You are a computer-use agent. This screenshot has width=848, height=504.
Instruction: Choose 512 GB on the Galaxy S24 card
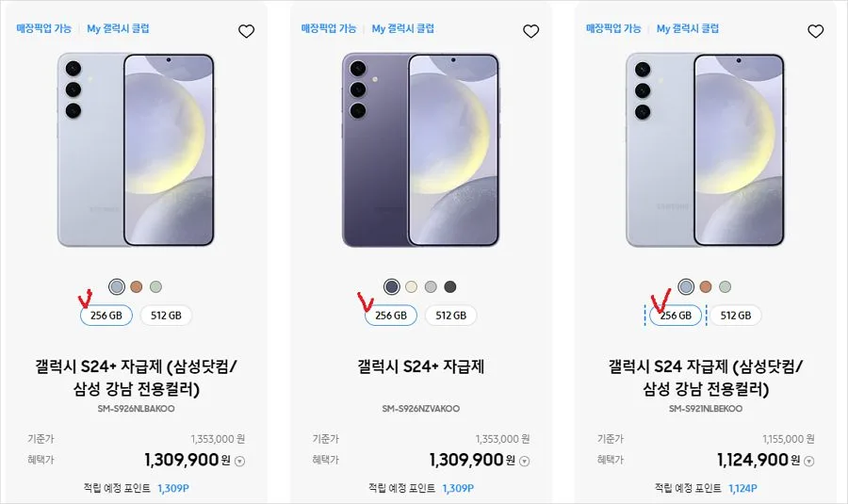736,316
